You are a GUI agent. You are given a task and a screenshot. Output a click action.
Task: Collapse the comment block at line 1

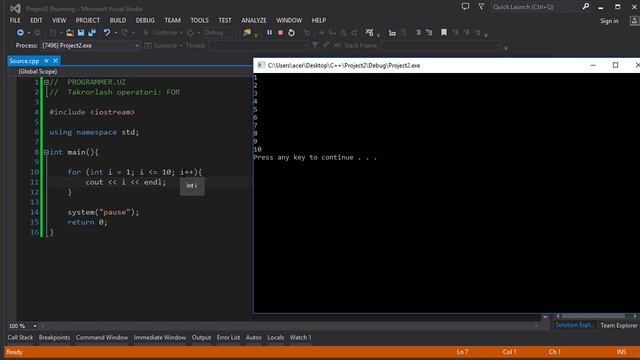[x=46, y=82]
